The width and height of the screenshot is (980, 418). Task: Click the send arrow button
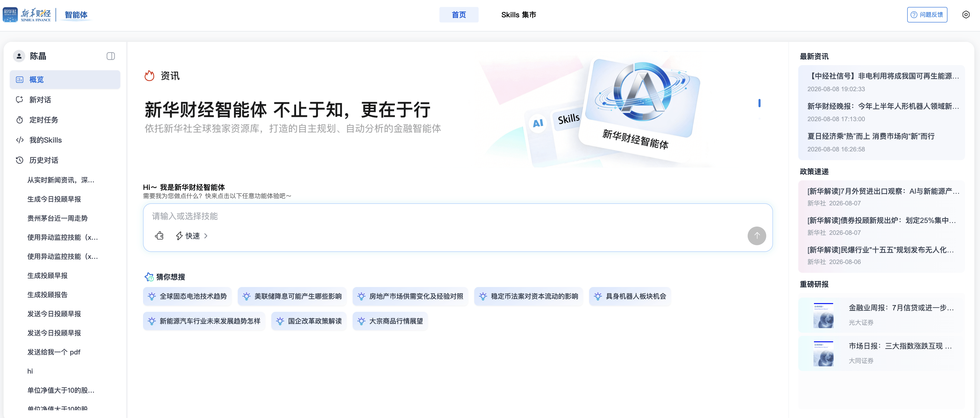(756, 236)
